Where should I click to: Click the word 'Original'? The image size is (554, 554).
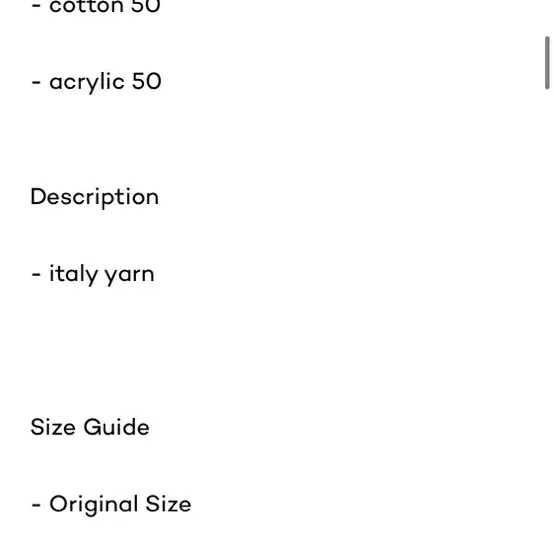click(x=94, y=505)
